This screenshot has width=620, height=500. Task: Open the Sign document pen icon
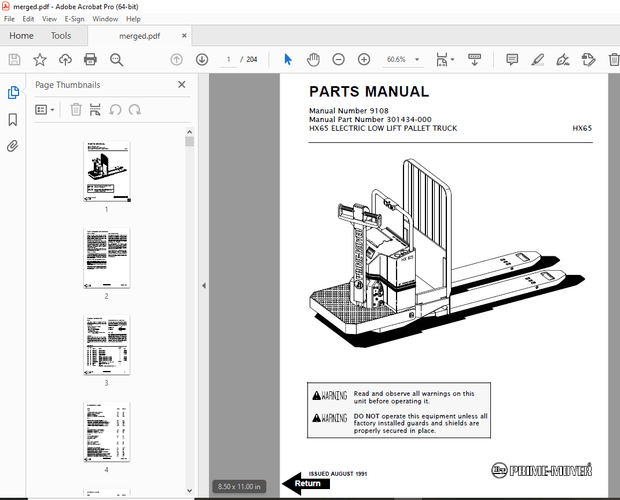563,60
